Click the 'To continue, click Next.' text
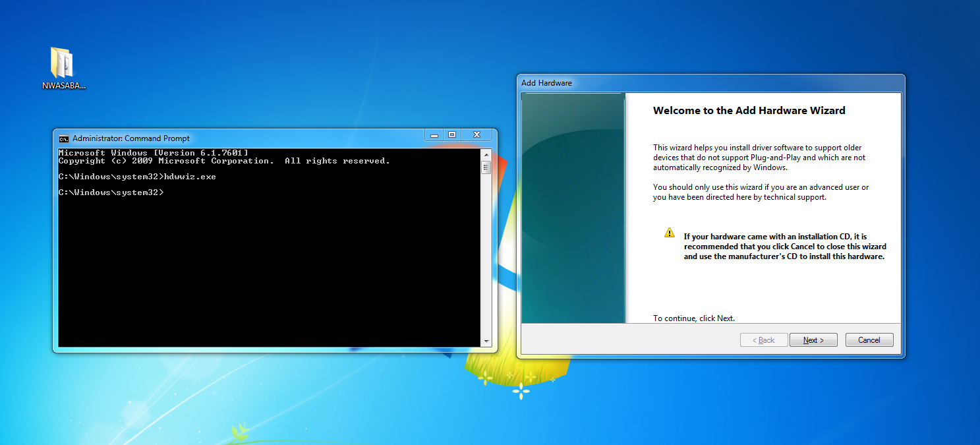Image resolution: width=980 pixels, height=445 pixels. (694, 318)
